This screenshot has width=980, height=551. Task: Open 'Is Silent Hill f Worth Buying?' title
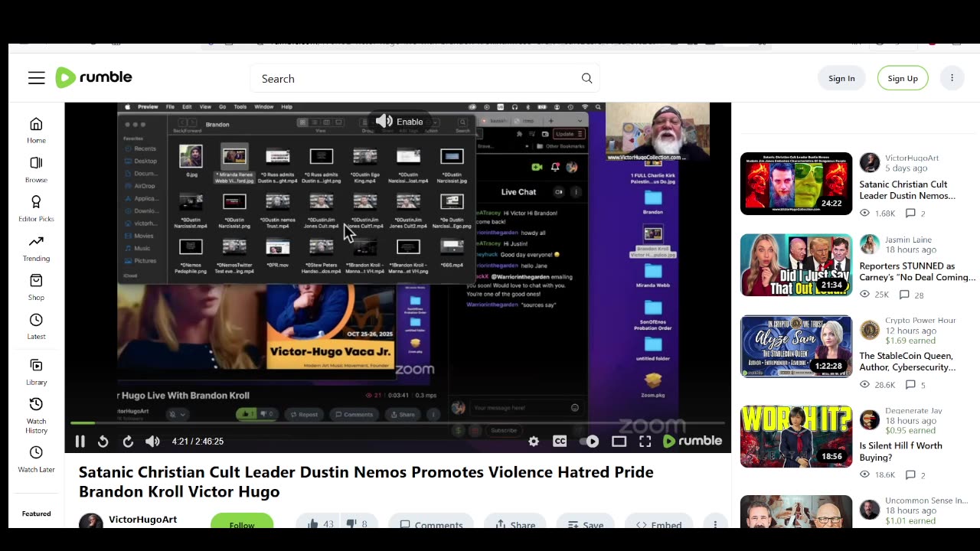click(x=900, y=452)
